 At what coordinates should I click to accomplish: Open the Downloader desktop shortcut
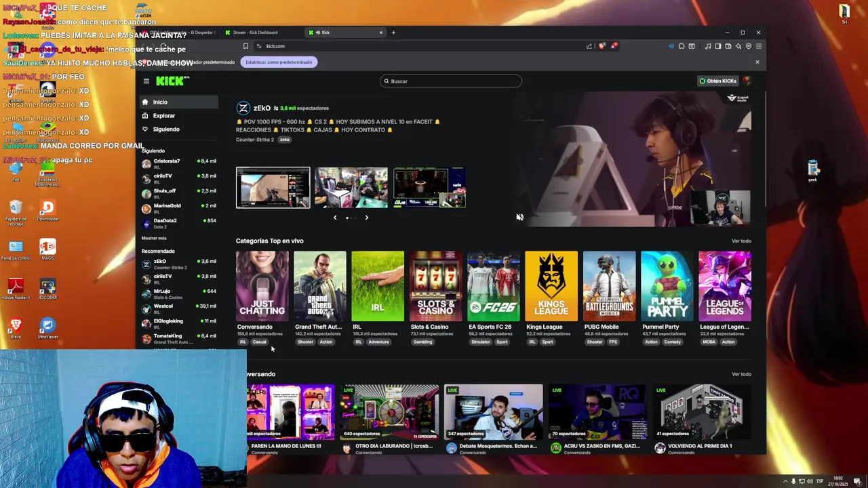pyautogui.click(x=47, y=210)
